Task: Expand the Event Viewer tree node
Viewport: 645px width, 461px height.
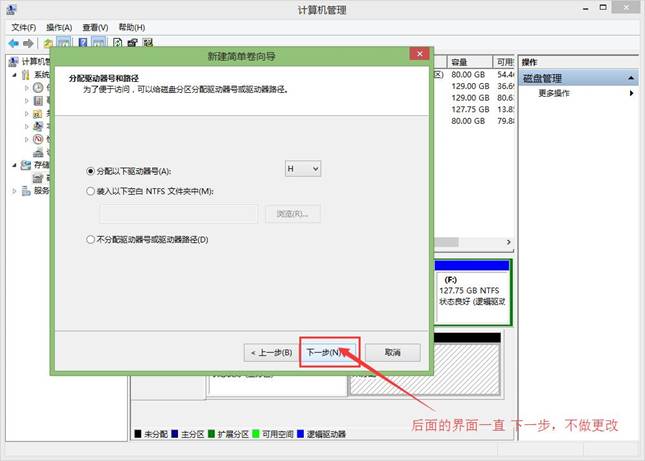Action: point(27,101)
